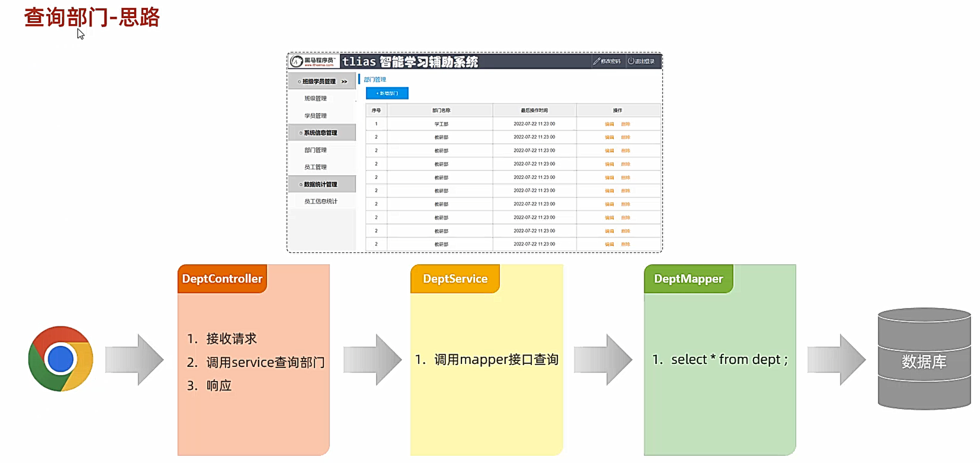980x463 pixels.
Task: Open 员工管理 in the sidebar
Action: (316, 167)
